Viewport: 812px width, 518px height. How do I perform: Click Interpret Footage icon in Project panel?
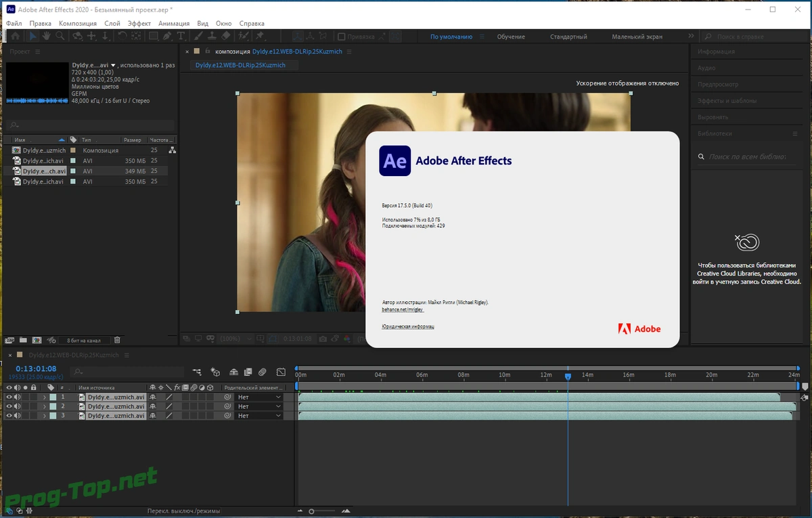pyautogui.click(x=9, y=340)
